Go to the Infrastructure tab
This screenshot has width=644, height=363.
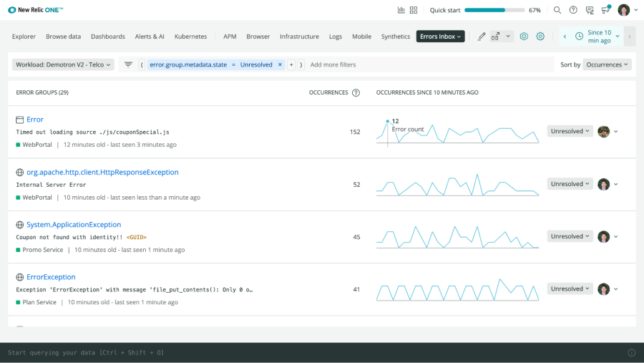coord(299,37)
